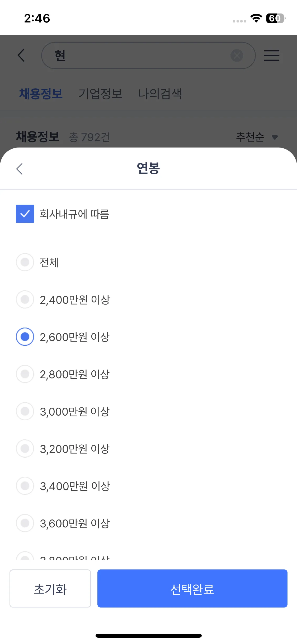Image resolution: width=297 pixels, height=644 pixels.
Task: Select 3,600만원 이상 radio option
Action: tap(25, 523)
